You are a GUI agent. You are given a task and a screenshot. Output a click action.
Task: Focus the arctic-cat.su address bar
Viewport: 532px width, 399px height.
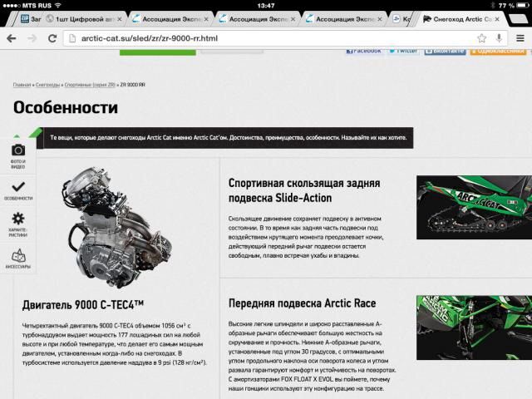tap(285, 38)
